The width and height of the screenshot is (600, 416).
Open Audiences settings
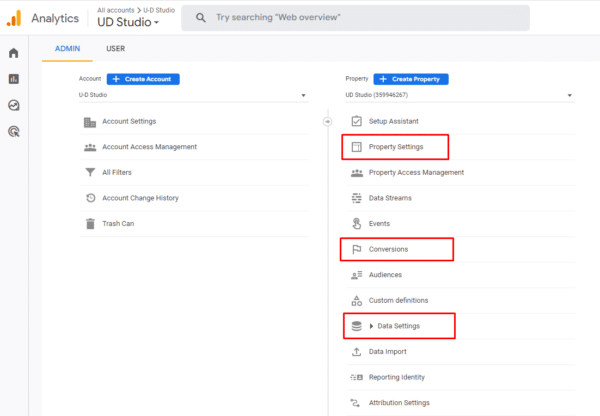[385, 275]
